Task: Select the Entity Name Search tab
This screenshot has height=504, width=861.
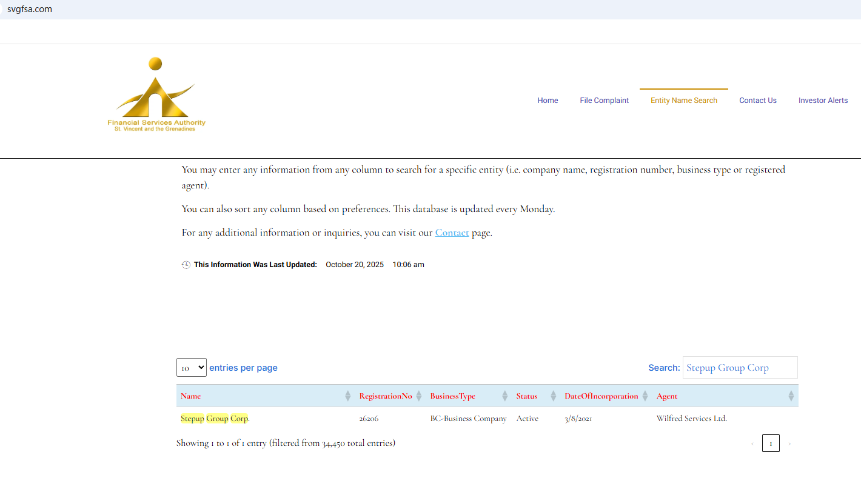Action: 683,101
